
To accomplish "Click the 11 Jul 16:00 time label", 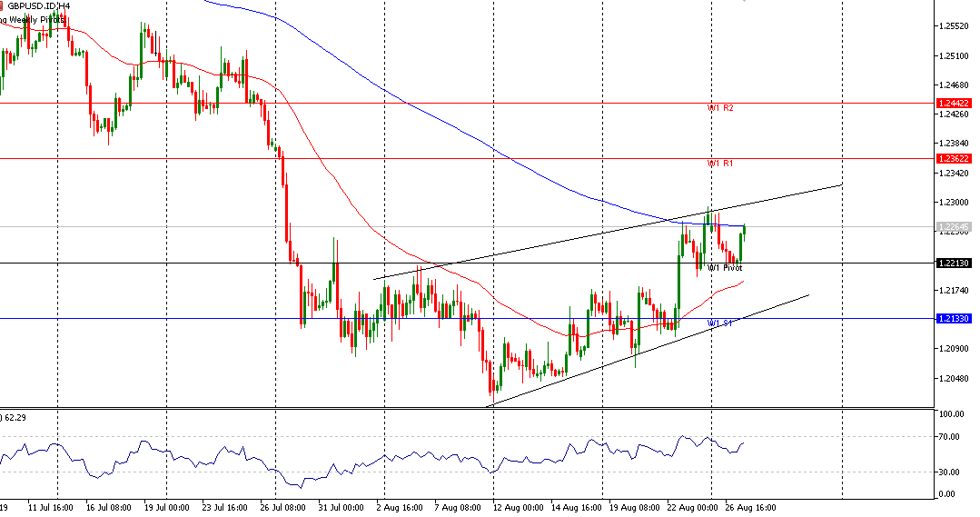I will coord(51,508).
